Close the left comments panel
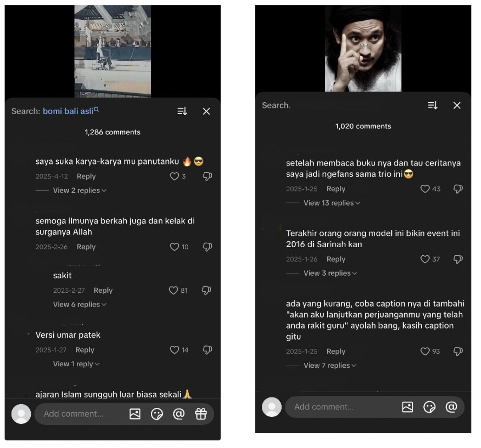Image resolution: width=481 pixels, height=448 pixels. (x=206, y=111)
